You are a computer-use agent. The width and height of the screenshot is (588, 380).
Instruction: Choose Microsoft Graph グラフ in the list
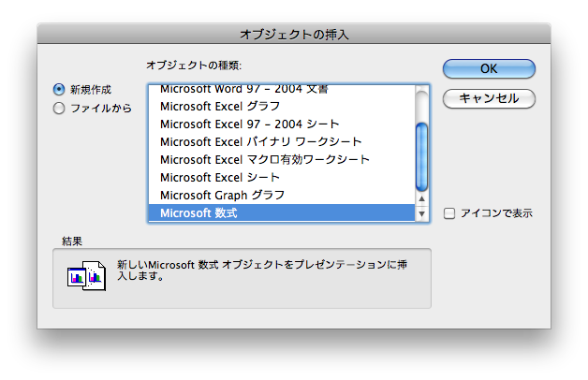(222, 196)
